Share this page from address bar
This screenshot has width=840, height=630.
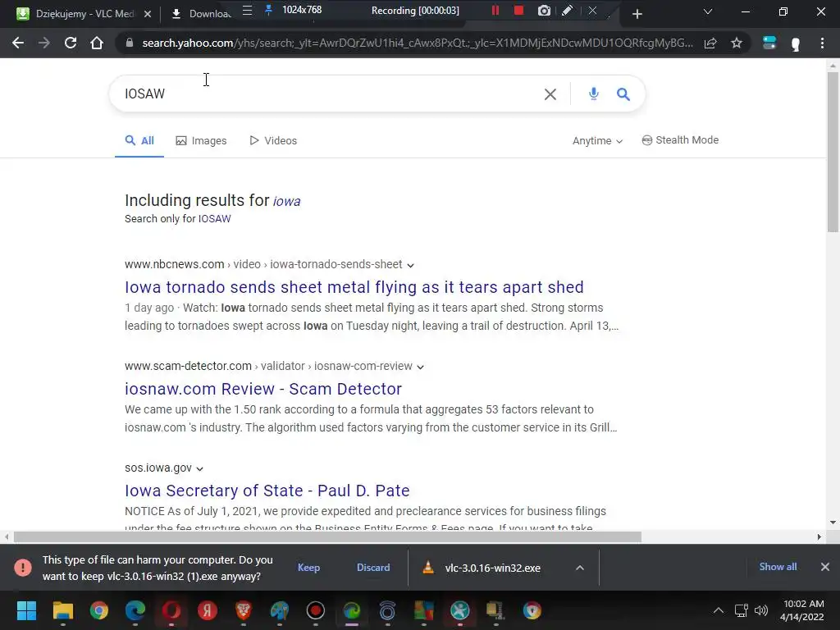click(x=710, y=43)
